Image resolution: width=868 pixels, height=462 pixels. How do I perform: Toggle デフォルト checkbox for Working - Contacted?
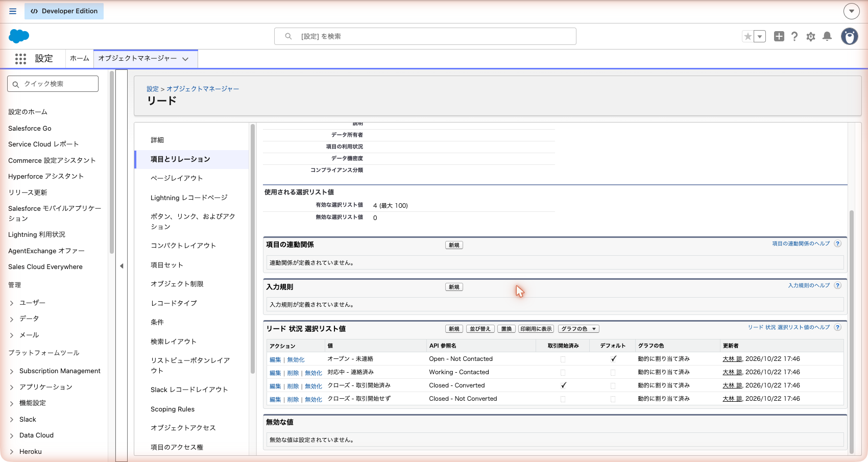pyautogui.click(x=613, y=373)
